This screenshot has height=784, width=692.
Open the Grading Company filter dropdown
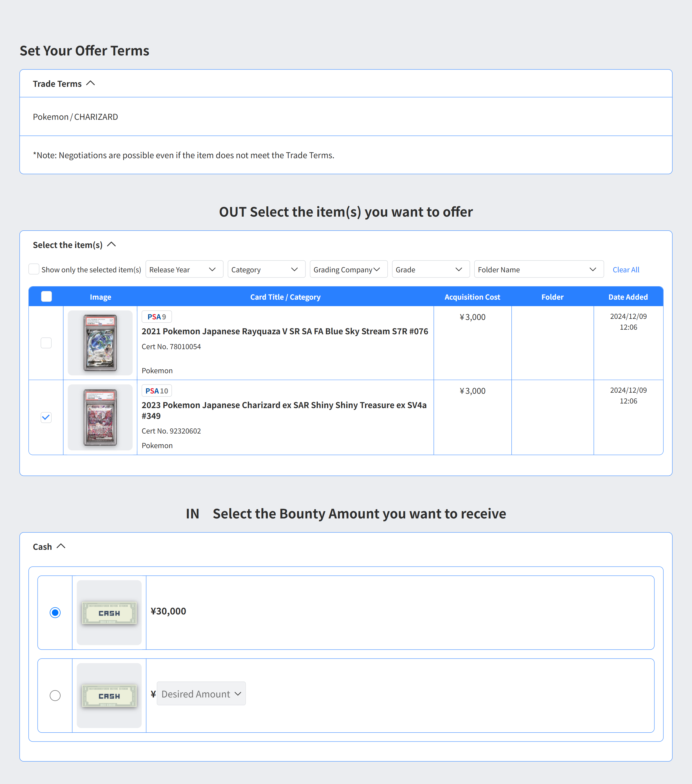348,269
